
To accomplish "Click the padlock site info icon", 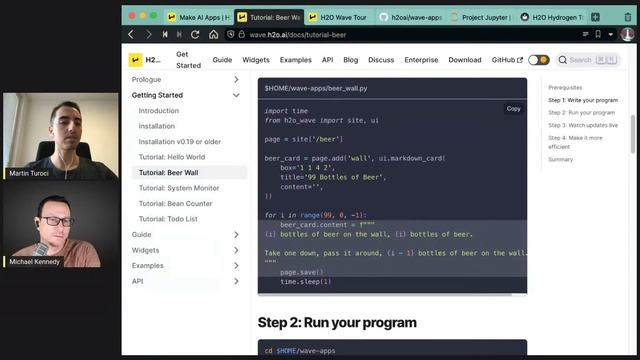I will [242, 34].
